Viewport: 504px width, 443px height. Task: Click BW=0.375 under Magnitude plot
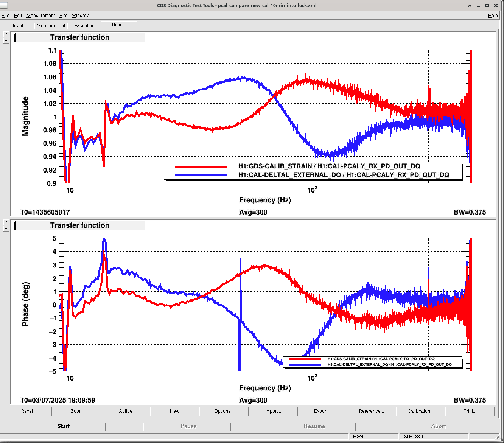470,212
